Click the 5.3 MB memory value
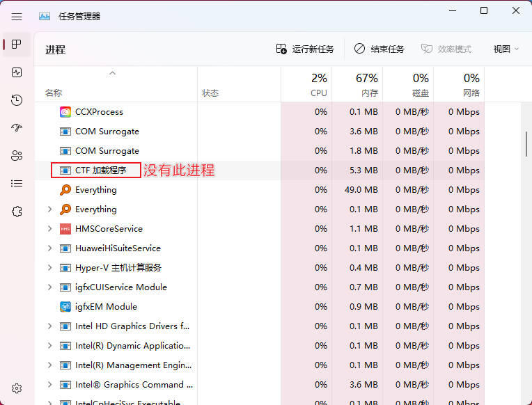Screen dimensions: 532x405 (363, 170)
